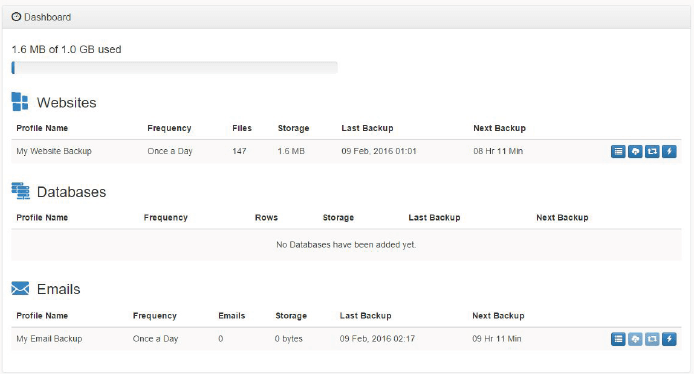Image resolution: width=694 pixels, height=374 pixels.
Task: Click cloud download icon for My Email Backup
Action: coord(635,339)
